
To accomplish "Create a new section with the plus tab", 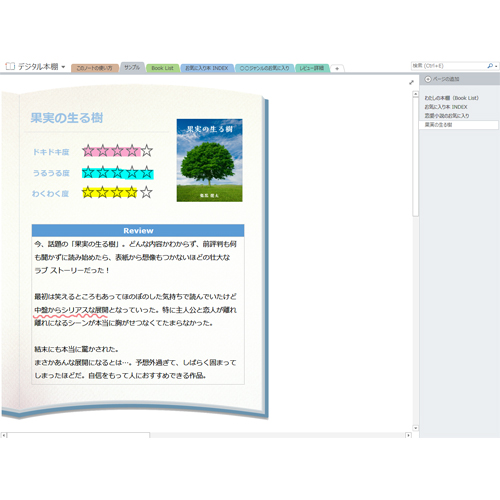I will pos(337,68).
